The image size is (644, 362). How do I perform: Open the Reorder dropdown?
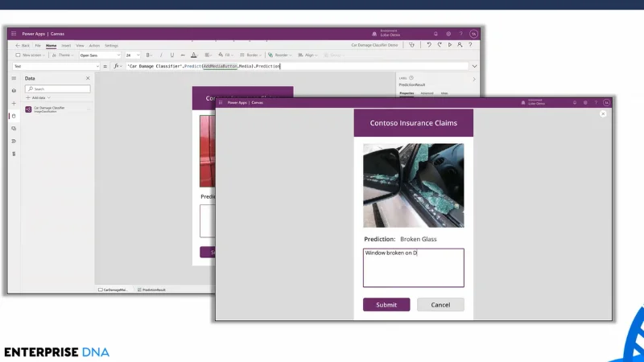(x=279, y=55)
